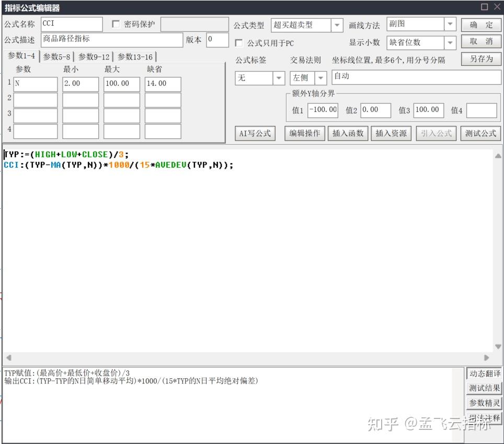
Task: Click the 确定 confirm button
Action: tap(481, 25)
